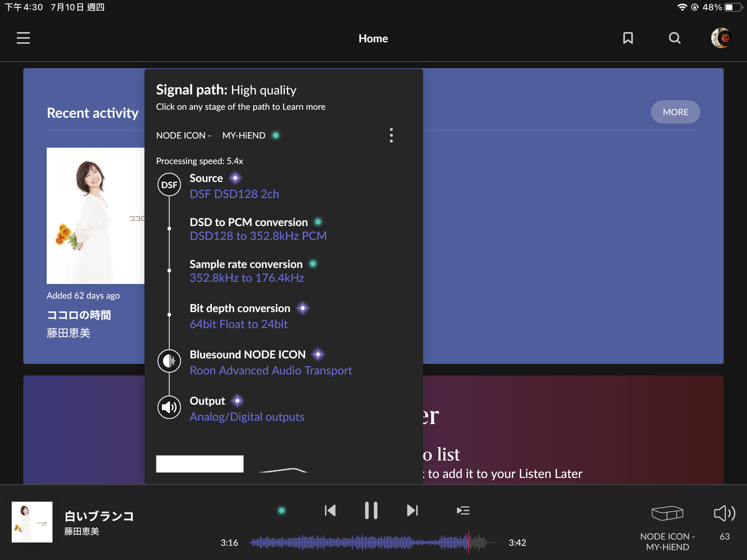Screen dimensions: 747x560
Task: Click the purple star beside Bit depth conversion
Action: pos(303,308)
